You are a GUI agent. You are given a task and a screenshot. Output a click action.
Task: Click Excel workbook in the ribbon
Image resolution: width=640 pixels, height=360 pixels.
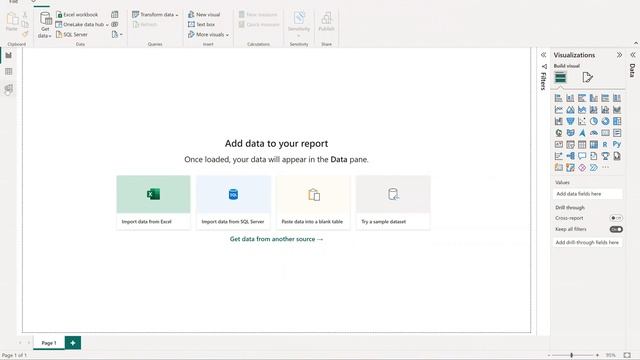[77, 14]
